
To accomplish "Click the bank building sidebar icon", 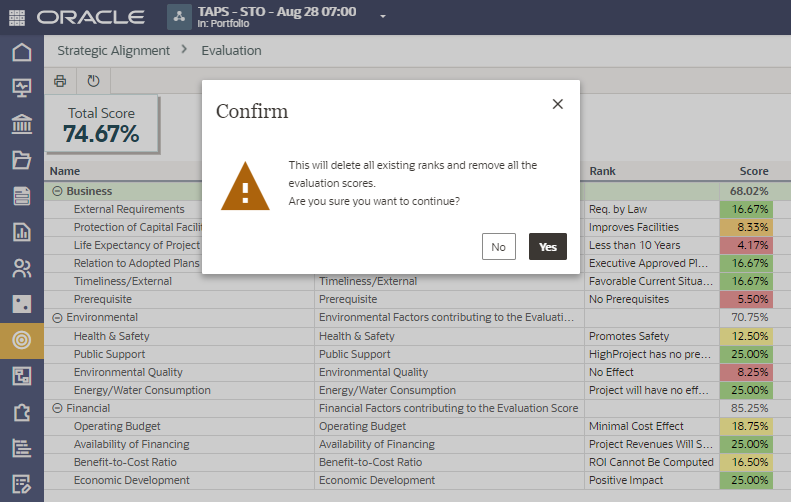I will click(x=21, y=124).
